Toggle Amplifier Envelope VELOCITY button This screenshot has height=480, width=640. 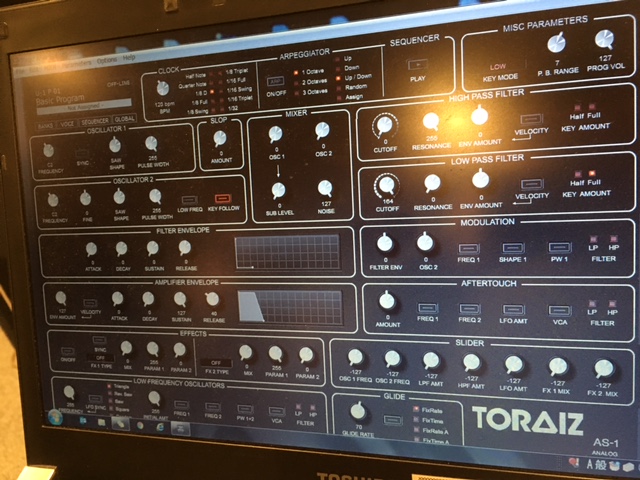click(90, 303)
